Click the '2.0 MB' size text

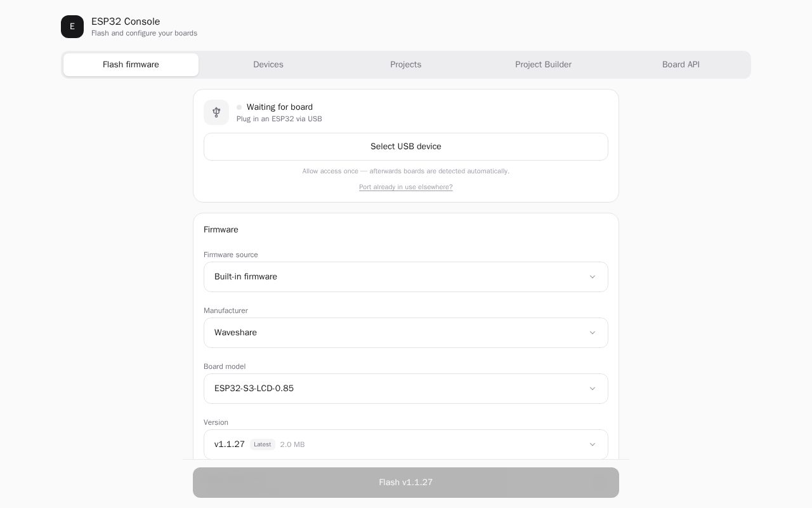click(x=292, y=444)
